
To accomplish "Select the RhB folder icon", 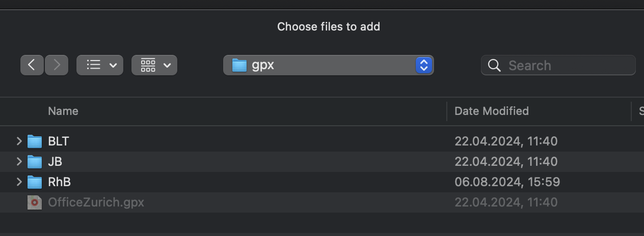I will tap(35, 182).
